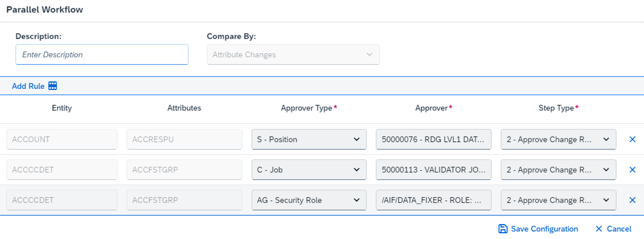Delete the ACCRESPU rule row
644x239 pixels.
[633, 139]
